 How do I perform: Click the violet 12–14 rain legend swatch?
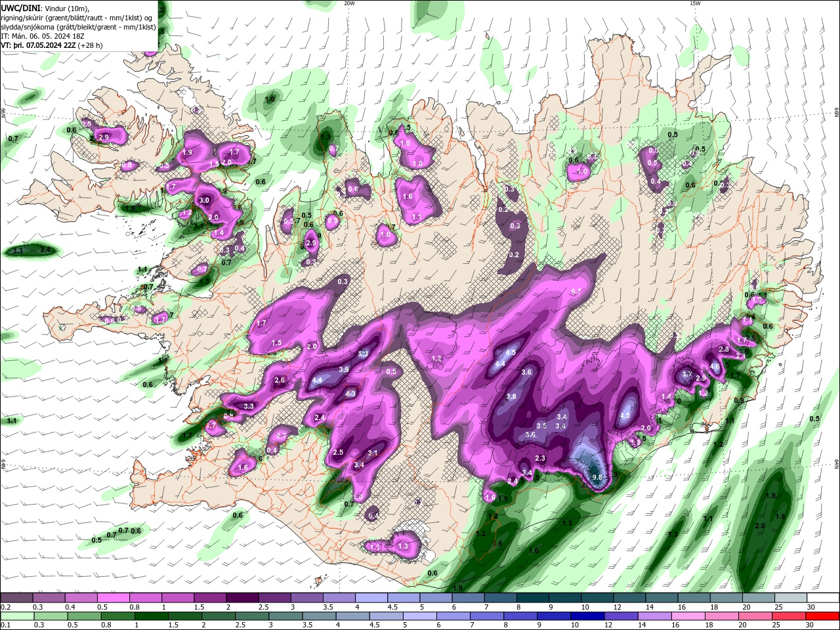pyautogui.click(x=621, y=616)
